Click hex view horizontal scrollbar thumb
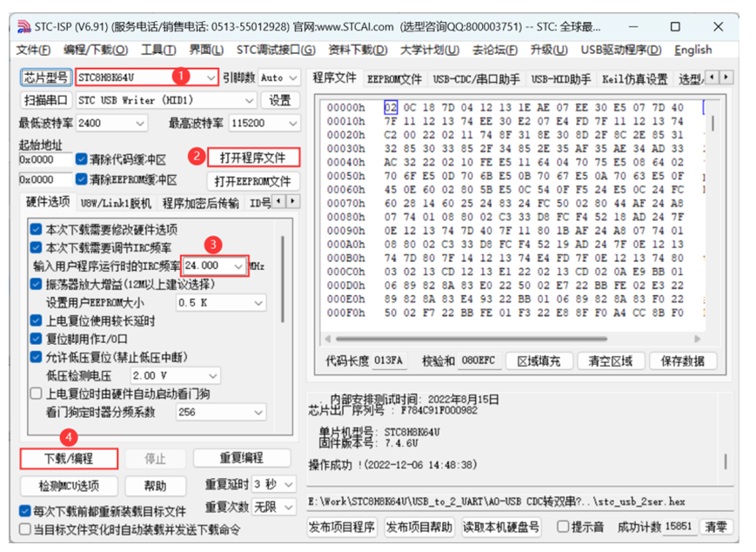Image resolution: width=756 pixels, height=552 pixels. tap(471, 339)
